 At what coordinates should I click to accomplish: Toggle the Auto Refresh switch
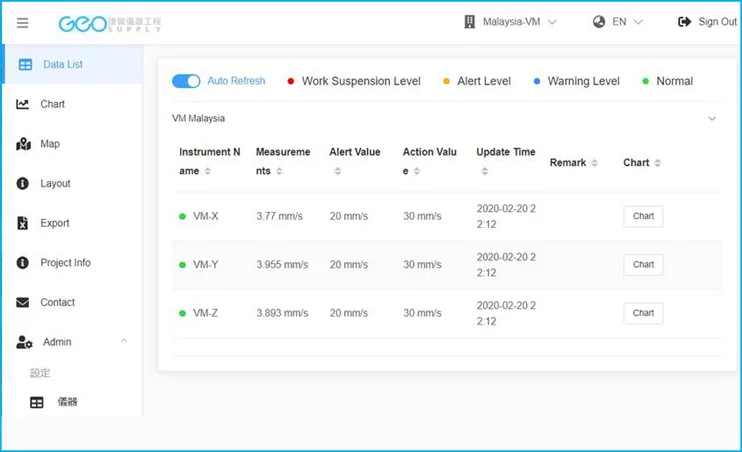pyautogui.click(x=186, y=81)
